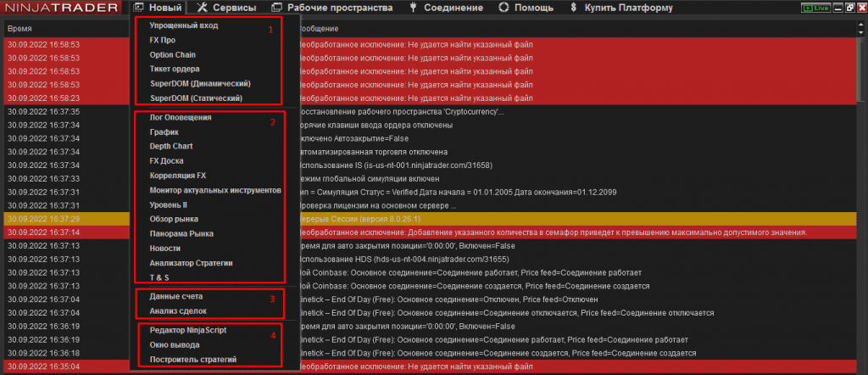Select FX Доска
This screenshot has width=868, height=375.
point(166,160)
